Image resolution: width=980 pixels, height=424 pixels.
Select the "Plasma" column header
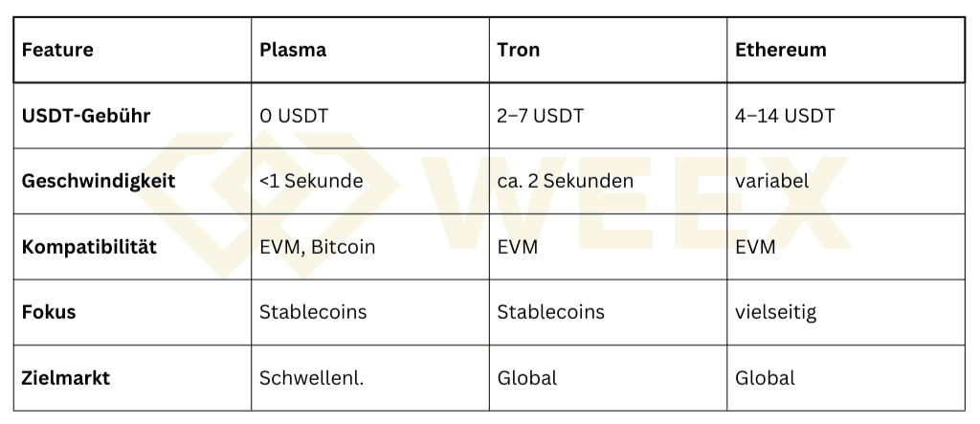coord(293,50)
